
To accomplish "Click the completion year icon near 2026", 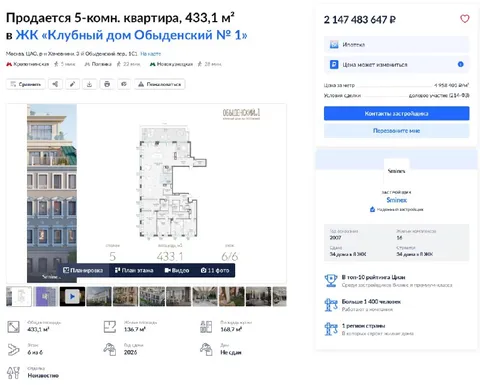I will tap(110, 349).
